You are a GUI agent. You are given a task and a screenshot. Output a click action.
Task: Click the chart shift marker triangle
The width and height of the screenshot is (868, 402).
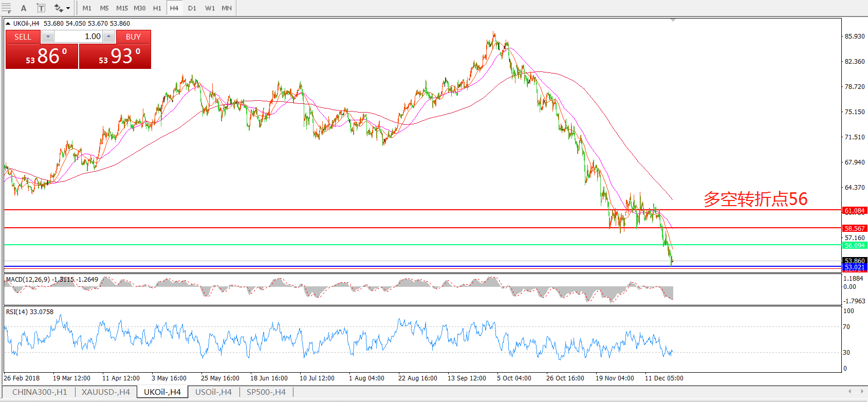(x=673, y=20)
